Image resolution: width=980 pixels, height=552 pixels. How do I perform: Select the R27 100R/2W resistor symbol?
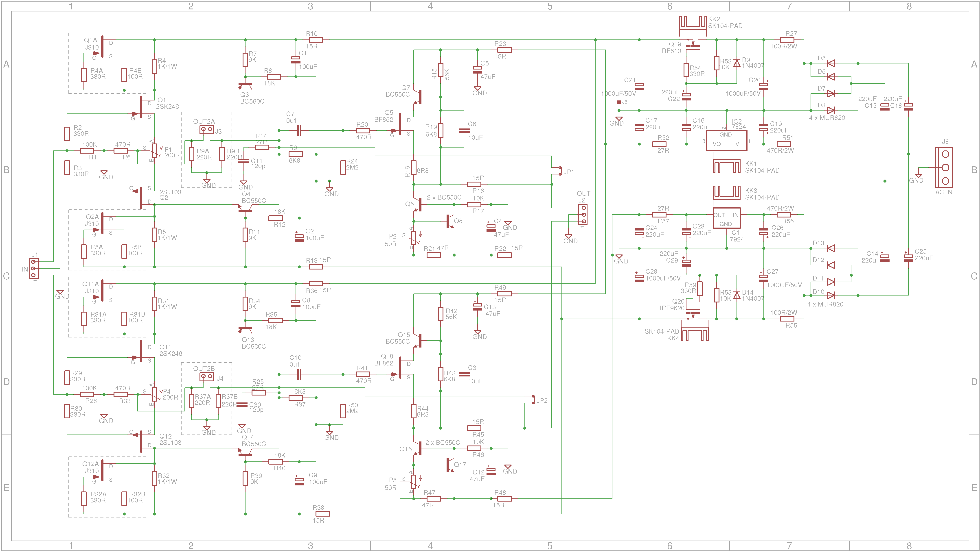tap(787, 39)
